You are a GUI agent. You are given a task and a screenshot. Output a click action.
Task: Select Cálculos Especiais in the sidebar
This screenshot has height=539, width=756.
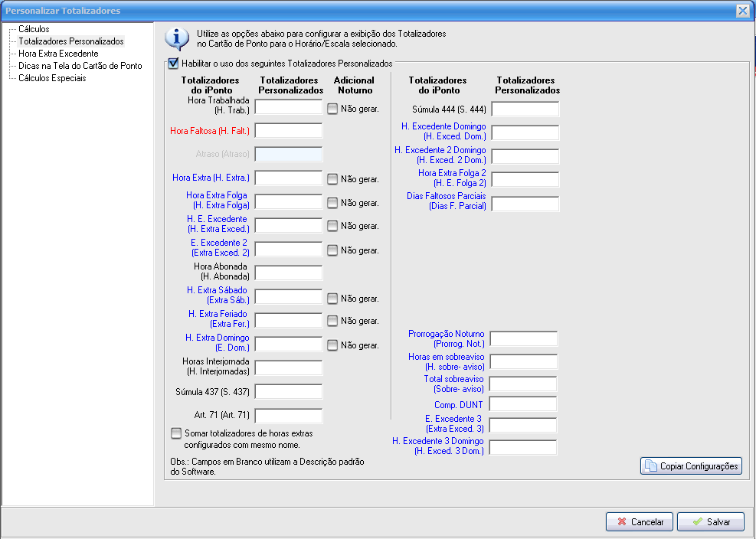(x=52, y=78)
